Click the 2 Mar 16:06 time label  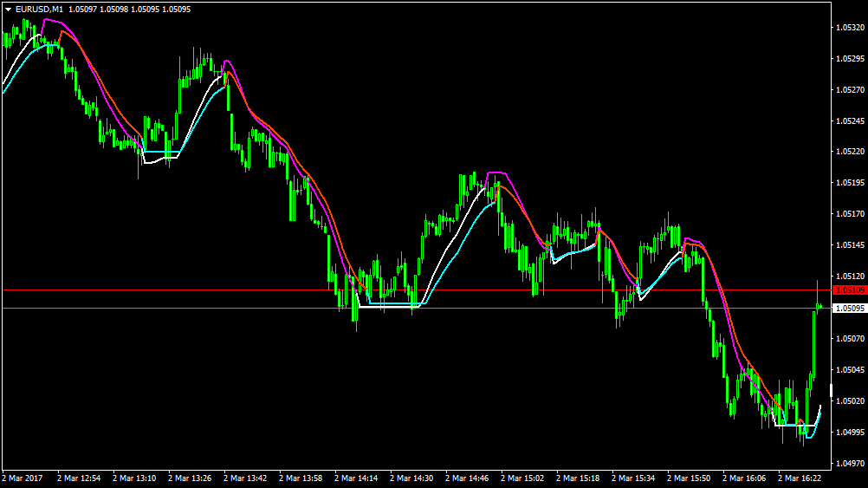tap(744, 478)
